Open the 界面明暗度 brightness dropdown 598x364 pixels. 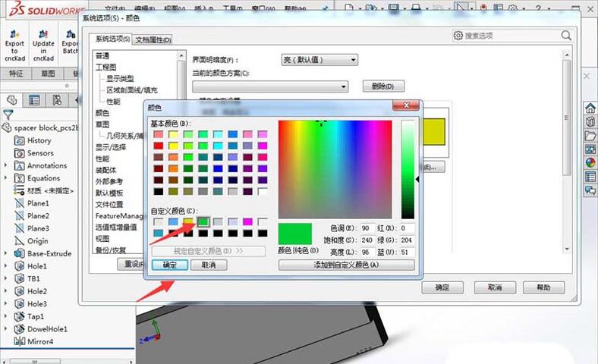click(319, 60)
